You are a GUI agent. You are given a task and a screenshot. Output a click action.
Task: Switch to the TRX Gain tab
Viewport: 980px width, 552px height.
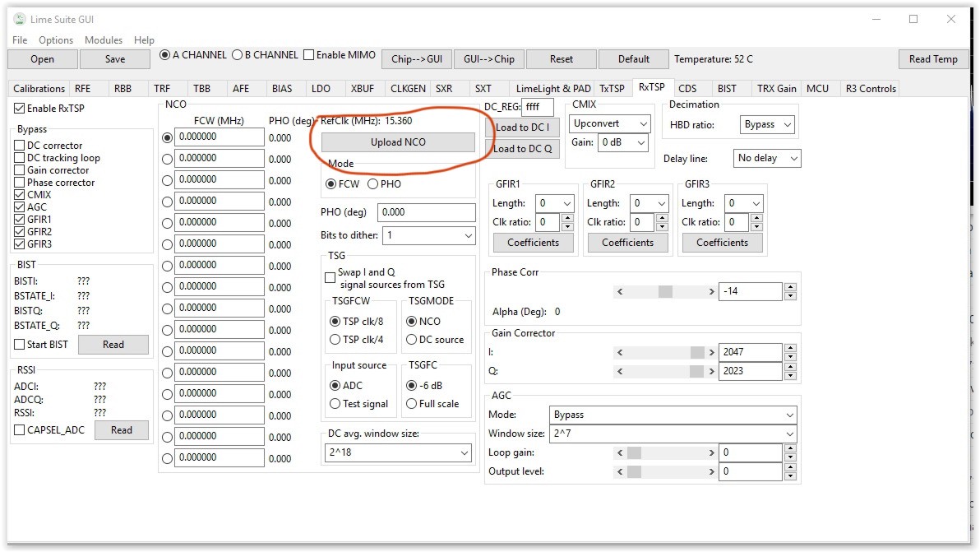pos(776,89)
